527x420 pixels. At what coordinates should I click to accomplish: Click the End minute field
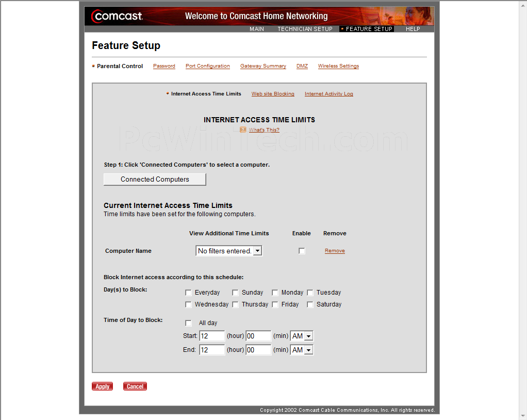point(258,350)
